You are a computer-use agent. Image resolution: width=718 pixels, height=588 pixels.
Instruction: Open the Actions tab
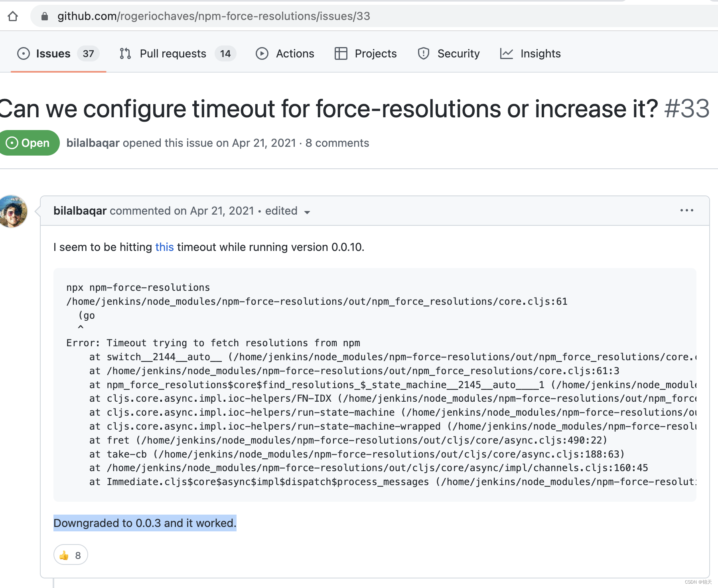tap(285, 53)
